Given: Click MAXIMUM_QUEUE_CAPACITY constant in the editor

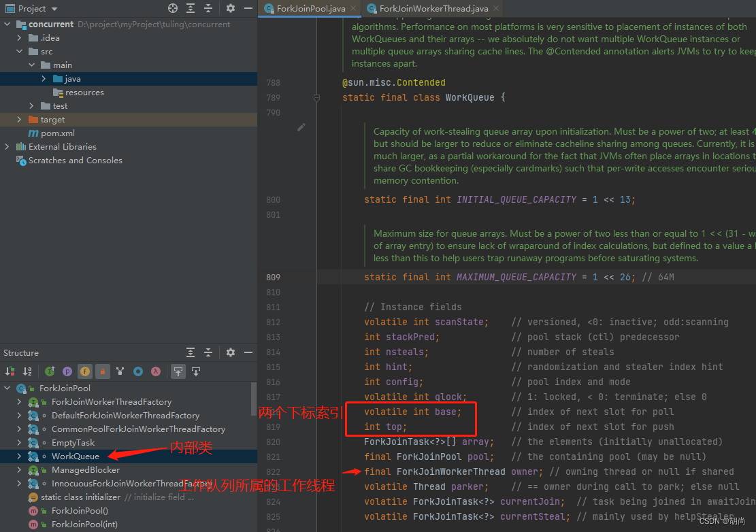Looking at the screenshot, I should (516, 277).
